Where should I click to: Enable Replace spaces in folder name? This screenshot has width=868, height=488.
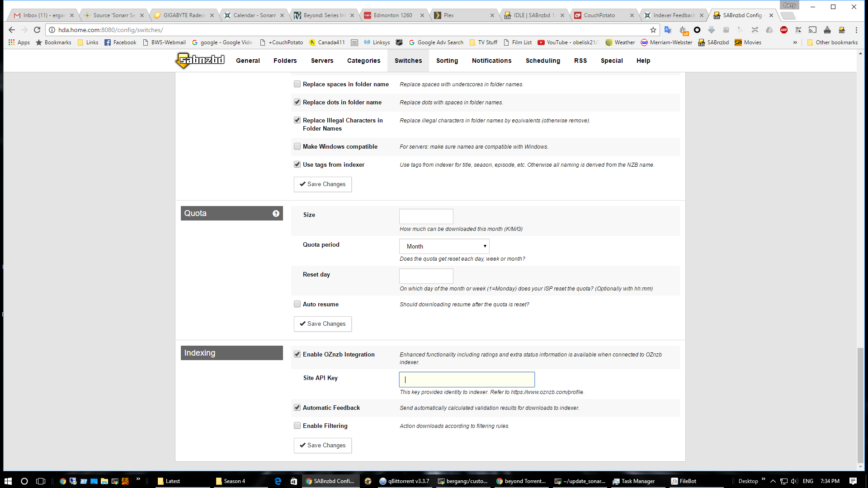tap(297, 84)
